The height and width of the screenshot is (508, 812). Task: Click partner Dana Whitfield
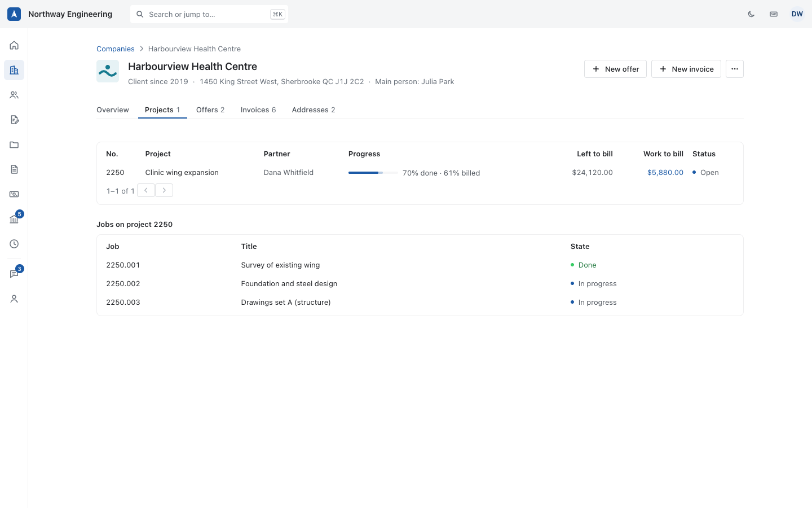[x=289, y=173]
